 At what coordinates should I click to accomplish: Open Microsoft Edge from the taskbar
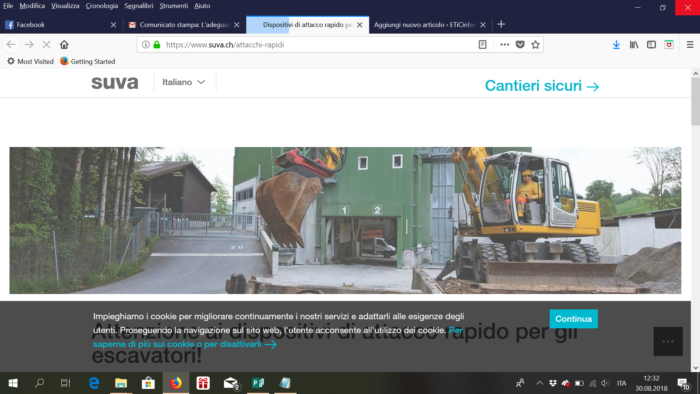click(x=94, y=383)
